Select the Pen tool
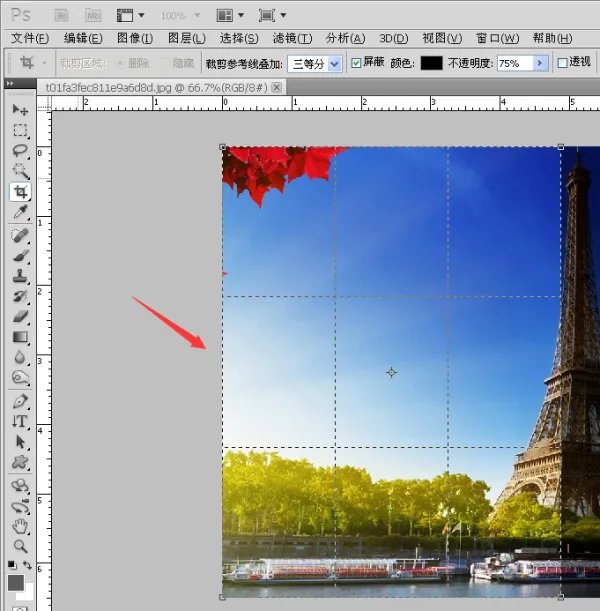The image size is (600, 611). pos(19,401)
